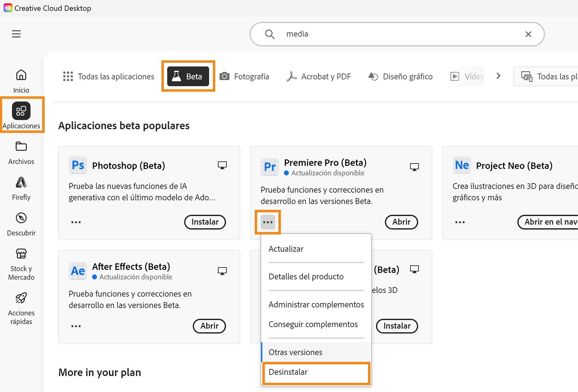Open After Effects (Beta) with Abrir
Viewport: 578px width, 392px height.
coord(210,326)
